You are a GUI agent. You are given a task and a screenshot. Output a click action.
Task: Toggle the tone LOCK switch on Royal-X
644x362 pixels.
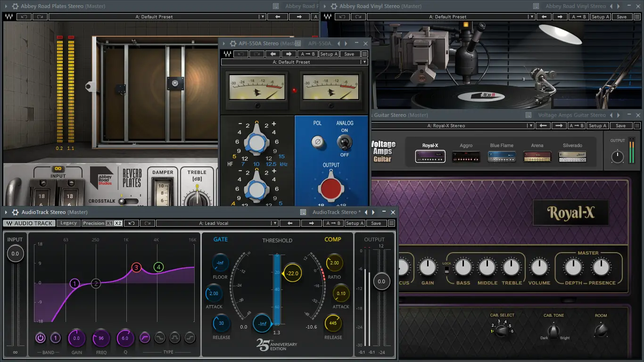tap(446, 270)
